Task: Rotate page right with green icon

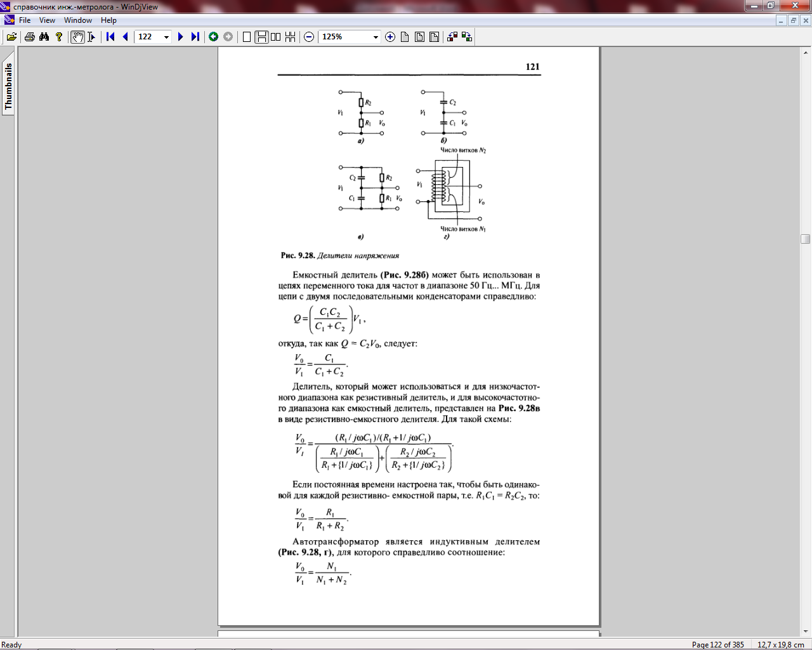Action: pos(467,37)
